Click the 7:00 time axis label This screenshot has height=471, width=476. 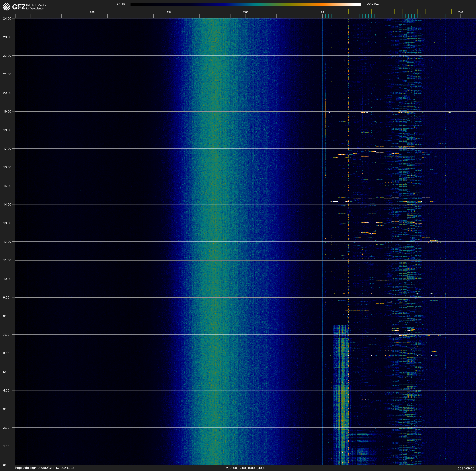pos(6,335)
